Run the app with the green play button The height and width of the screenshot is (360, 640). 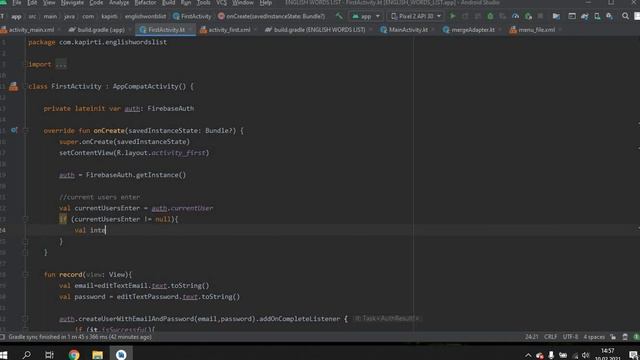point(453,16)
